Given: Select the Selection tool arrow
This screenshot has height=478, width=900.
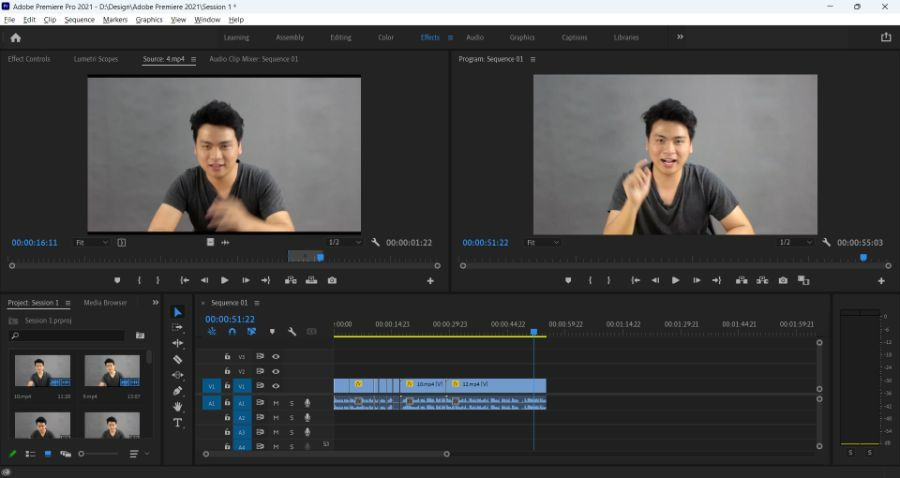Looking at the screenshot, I should click(178, 312).
